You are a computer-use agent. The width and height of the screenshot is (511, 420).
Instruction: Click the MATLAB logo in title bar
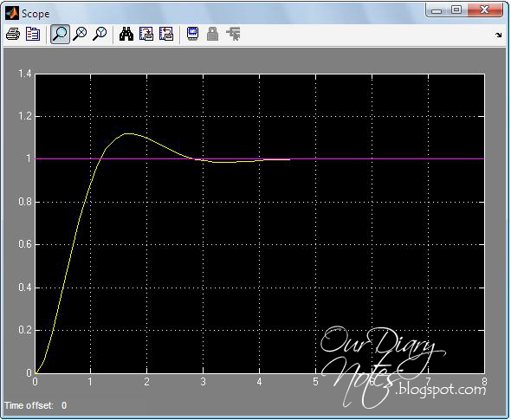click(x=12, y=13)
